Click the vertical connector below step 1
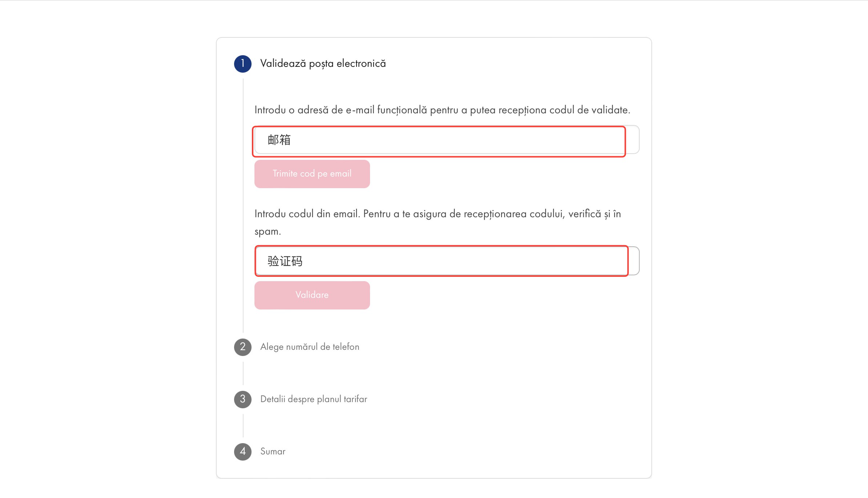The width and height of the screenshot is (868, 498). tap(243, 205)
